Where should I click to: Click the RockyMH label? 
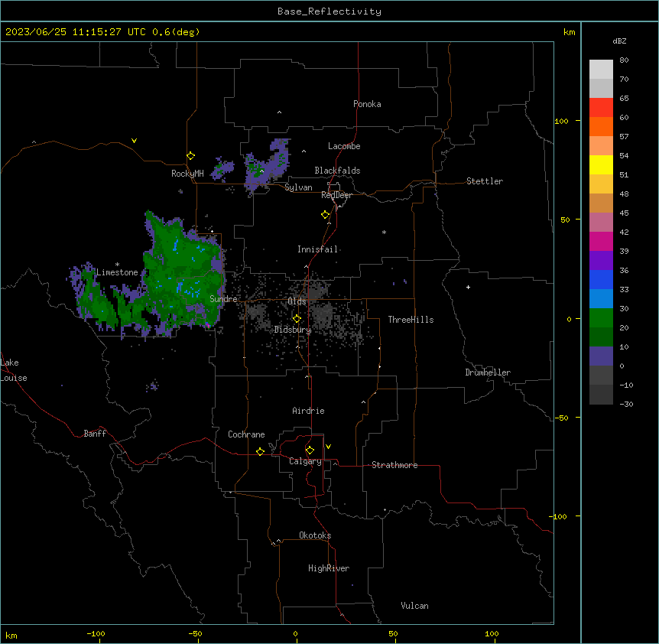coord(187,173)
